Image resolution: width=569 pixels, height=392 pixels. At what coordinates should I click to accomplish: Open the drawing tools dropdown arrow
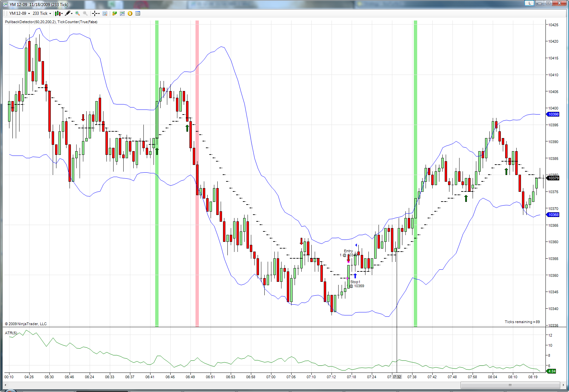coord(72,13)
